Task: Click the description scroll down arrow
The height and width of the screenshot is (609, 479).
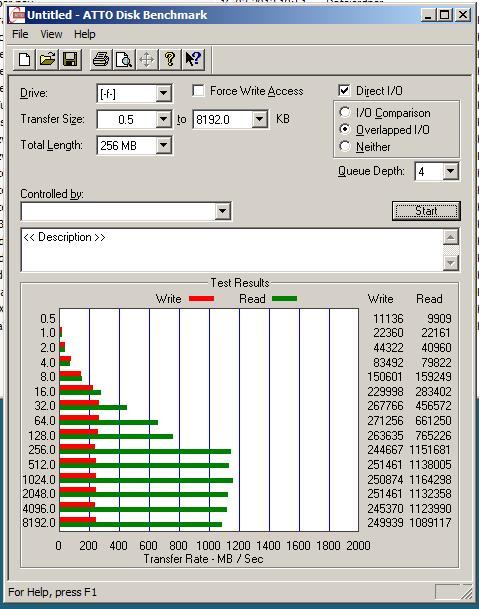Action: (451, 263)
